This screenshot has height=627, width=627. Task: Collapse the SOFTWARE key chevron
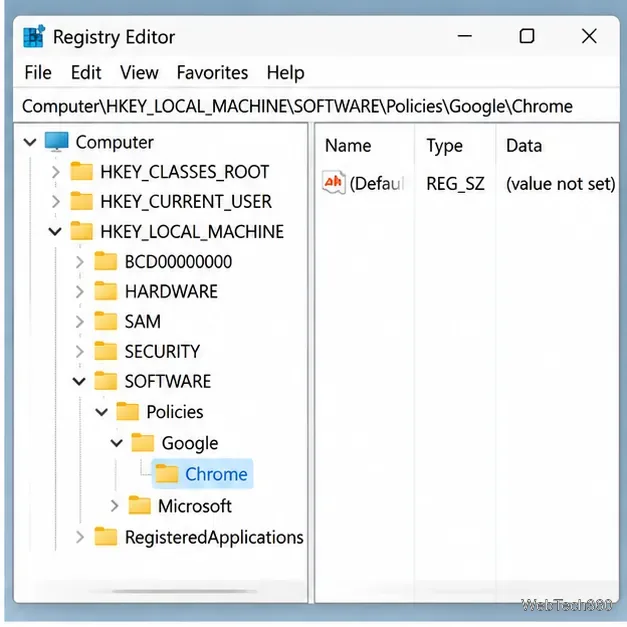click(x=79, y=381)
